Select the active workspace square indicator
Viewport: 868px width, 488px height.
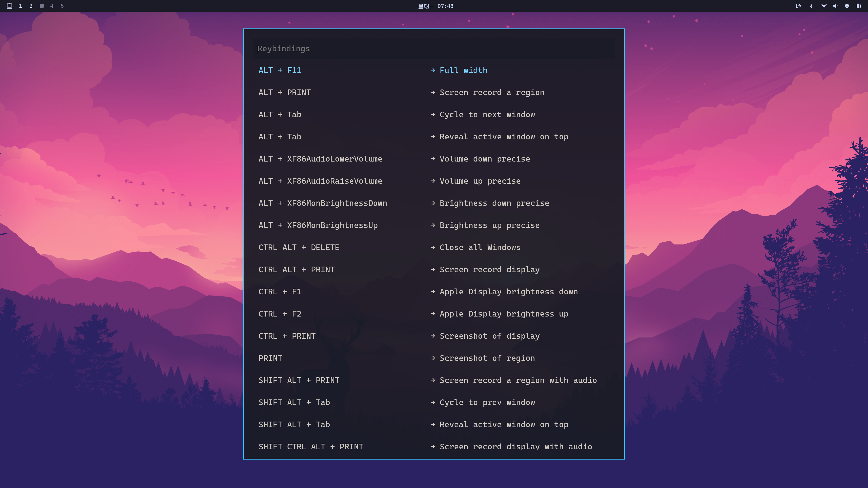pyautogui.click(x=41, y=6)
